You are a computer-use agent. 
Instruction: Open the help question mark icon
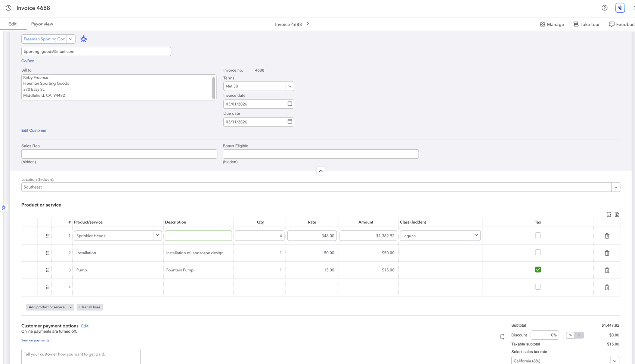coord(604,8)
